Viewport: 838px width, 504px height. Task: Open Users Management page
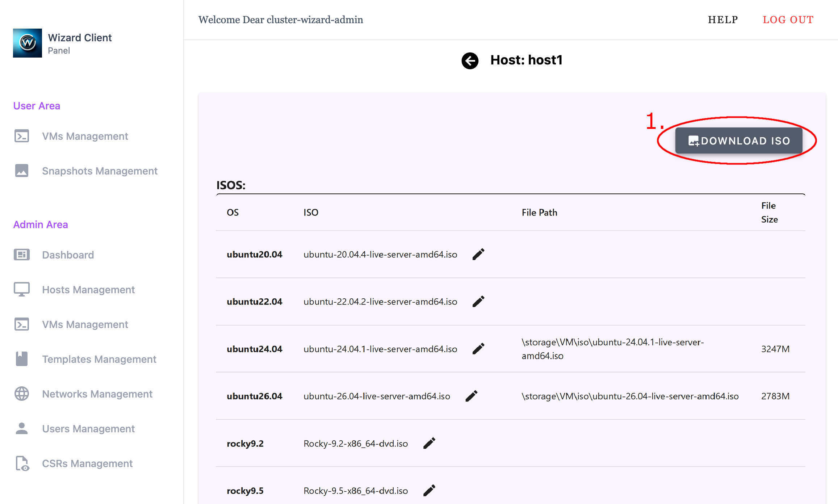[x=88, y=429]
